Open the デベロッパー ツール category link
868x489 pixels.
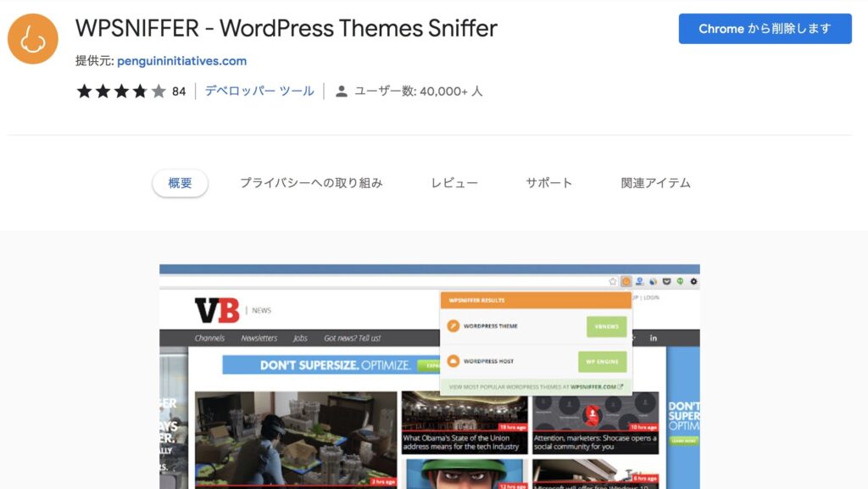(259, 92)
